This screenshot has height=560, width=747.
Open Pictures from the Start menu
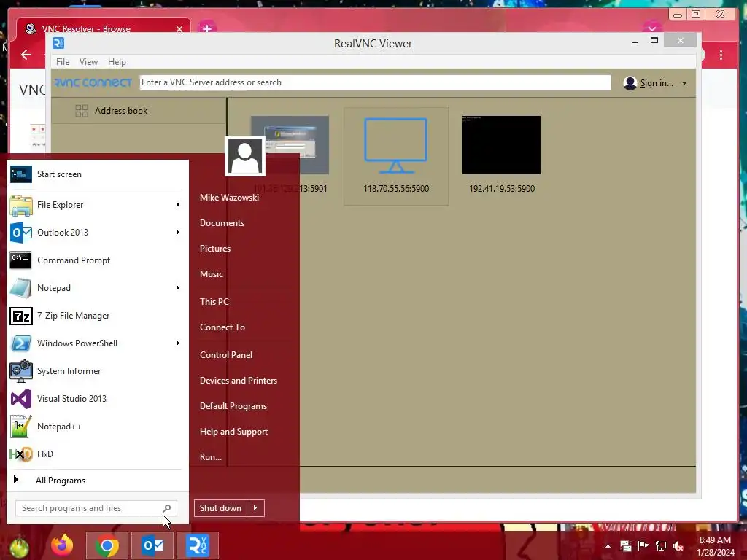pyautogui.click(x=215, y=249)
